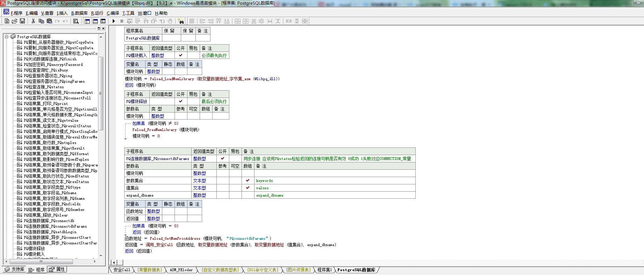Screen dimensions: 644x275
Task: Select PQ连接数据库_PQconnectdb in the tree
Action: 49,221
